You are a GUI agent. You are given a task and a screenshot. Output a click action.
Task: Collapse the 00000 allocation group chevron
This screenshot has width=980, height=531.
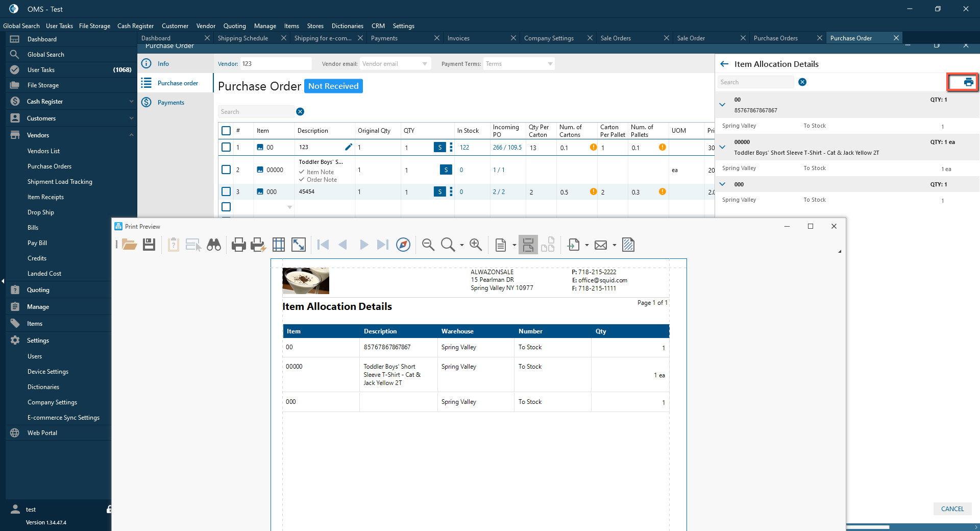pyautogui.click(x=722, y=147)
